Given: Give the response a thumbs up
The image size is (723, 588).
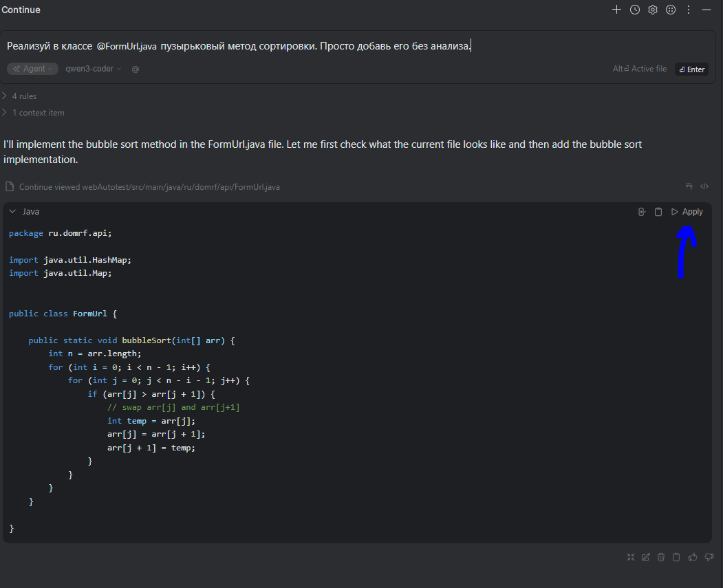Looking at the screenshot, I should click(693, 557).
